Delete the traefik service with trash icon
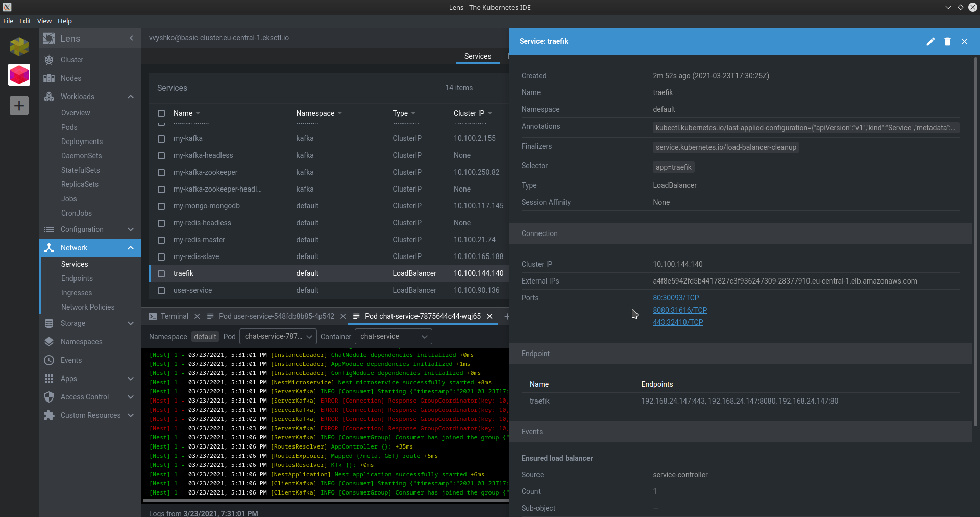980x517 pixels. pyautogui.click(x=947, y=42)
